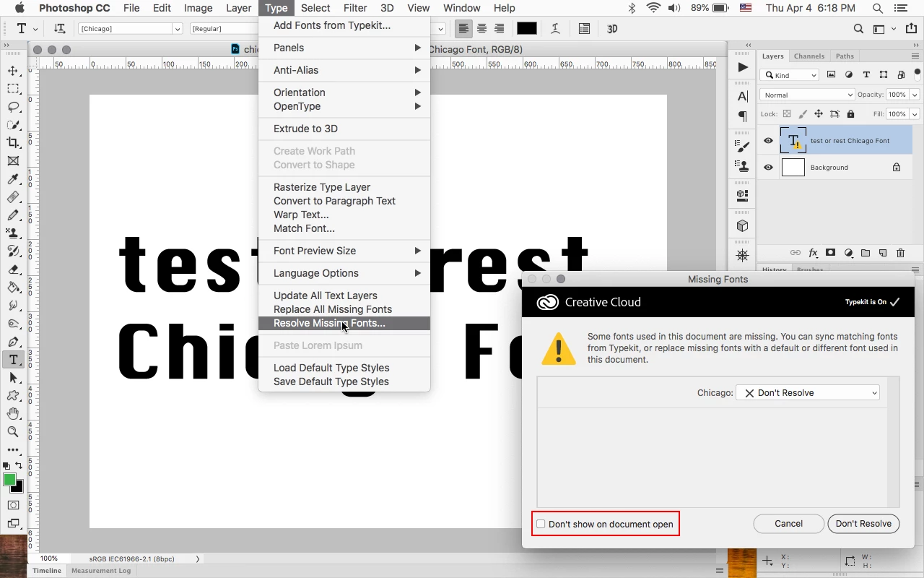The height and width of the screenshot is (578, 924).
Task: Edit in Quick Mask mode
Action: pyautogui.click(x=13, y=505)
